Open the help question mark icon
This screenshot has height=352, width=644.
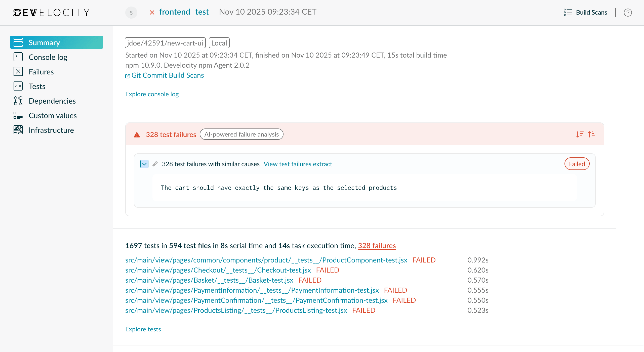coord(628,13)
